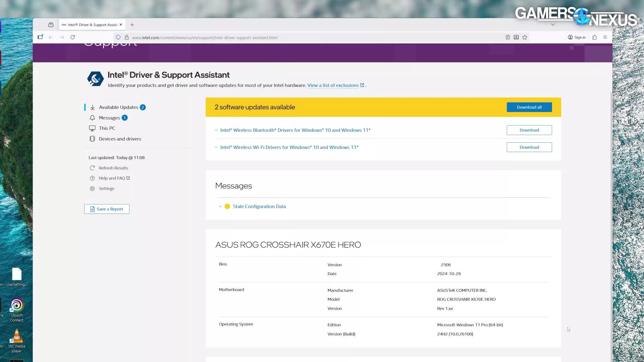This screenshot has height=362, width=644.
Task: Toggle reader view icon in address bar
Action: tap(508, 37)
